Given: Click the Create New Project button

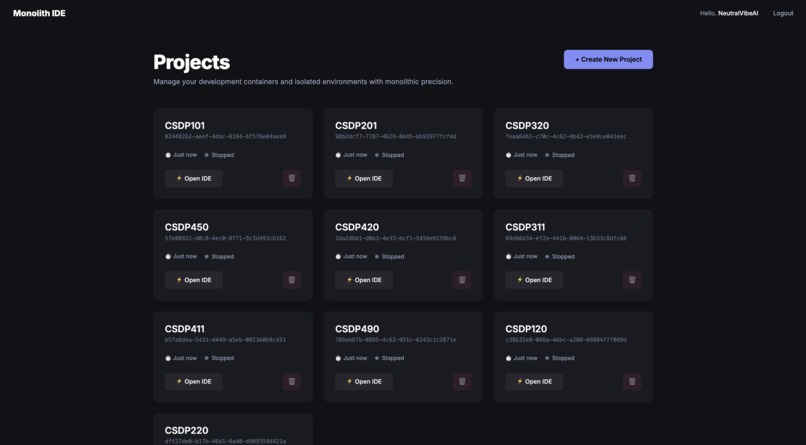Looking at the screenshot, I should [x=608, y=60].
